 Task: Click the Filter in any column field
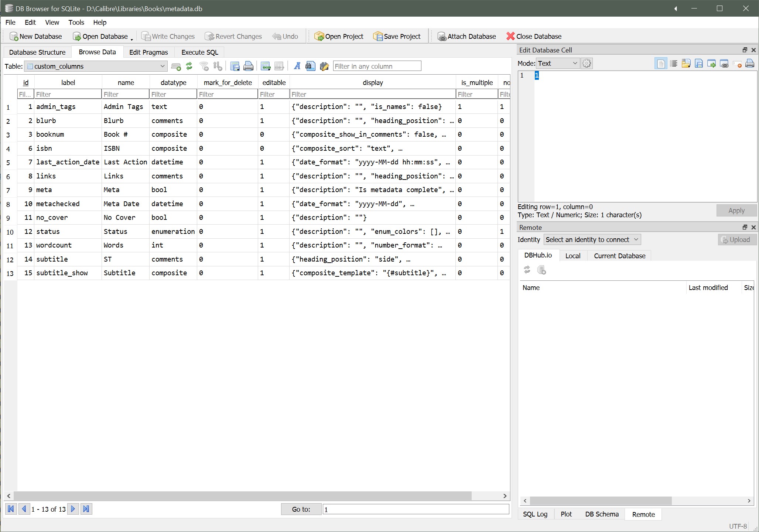coord(377,66)
